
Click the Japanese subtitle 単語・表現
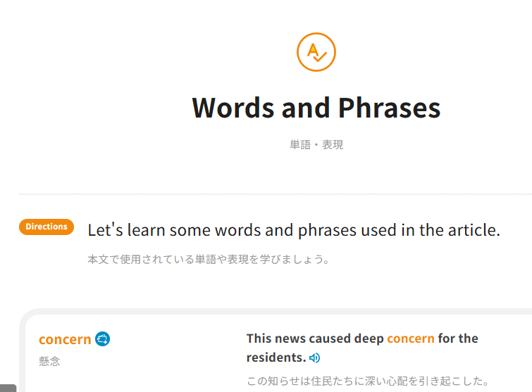(316, 145)
